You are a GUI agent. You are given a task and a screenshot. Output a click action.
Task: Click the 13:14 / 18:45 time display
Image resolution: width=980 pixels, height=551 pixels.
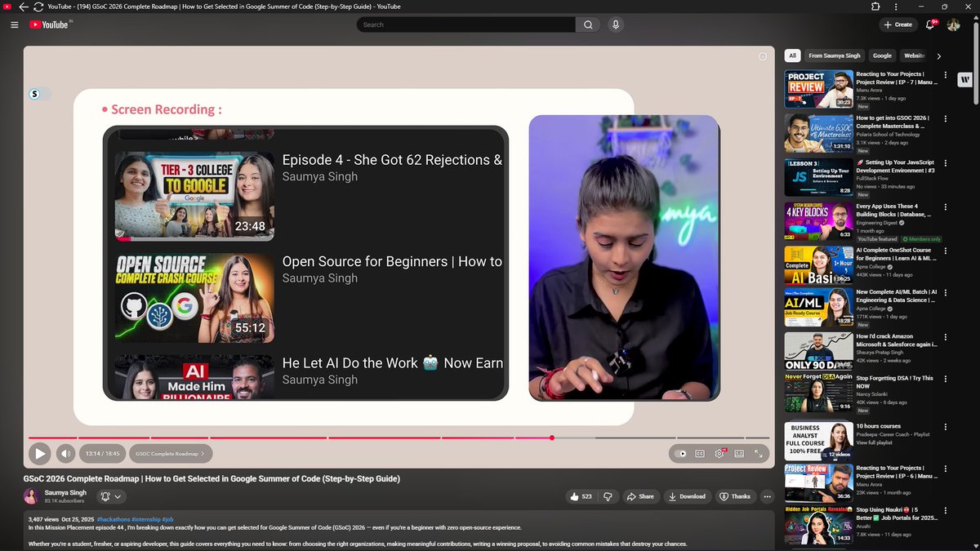coord(103,453)
